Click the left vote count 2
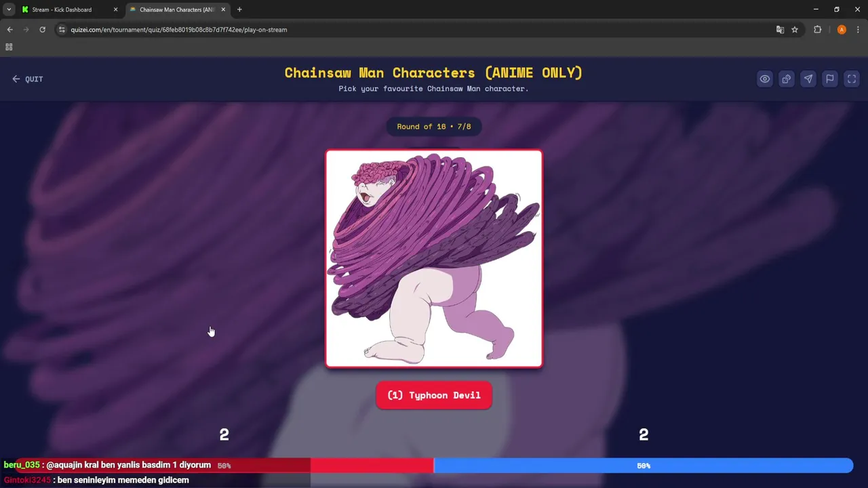This screenshot has height=488, width=868. click(224, 435)
